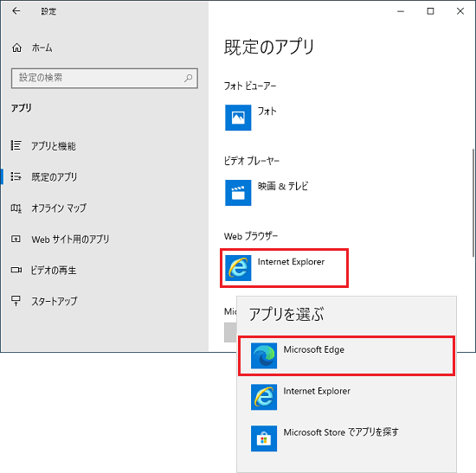Click the アプリを選ぶ popup title
This screenshot has height=473, width=476.
tap(286, 314)
